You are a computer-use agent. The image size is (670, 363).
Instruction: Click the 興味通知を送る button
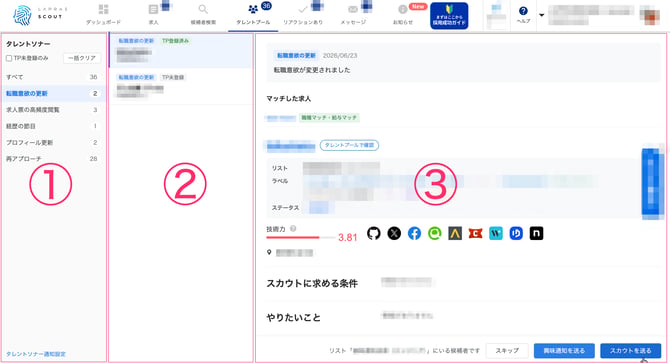point(564,351)
